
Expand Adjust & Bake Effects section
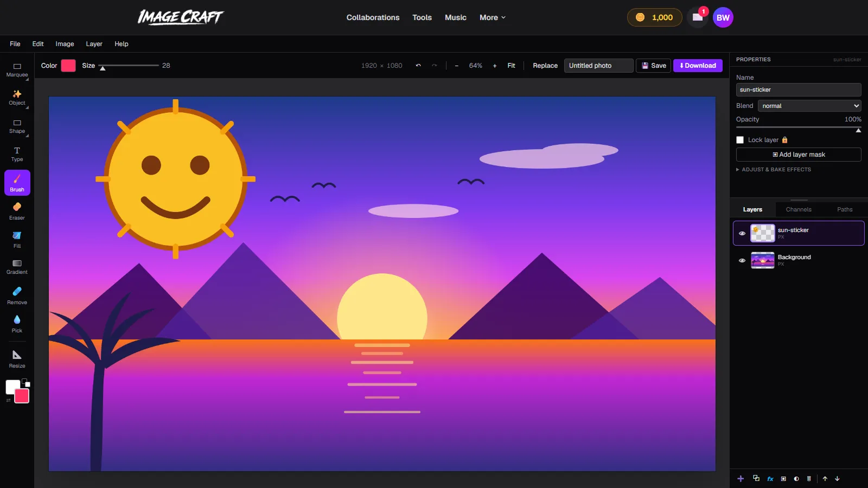click(774, 170)
